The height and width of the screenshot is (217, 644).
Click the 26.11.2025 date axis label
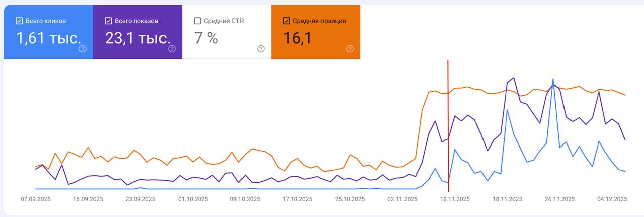click(559, 199)
